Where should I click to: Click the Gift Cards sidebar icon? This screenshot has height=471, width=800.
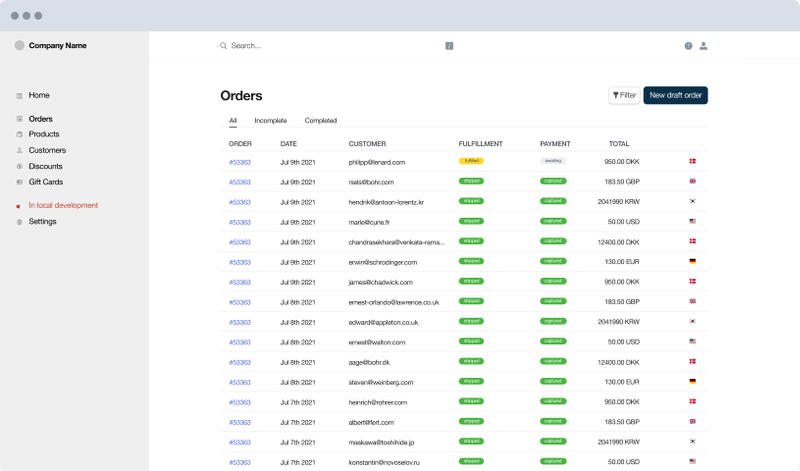click(19, 182)
